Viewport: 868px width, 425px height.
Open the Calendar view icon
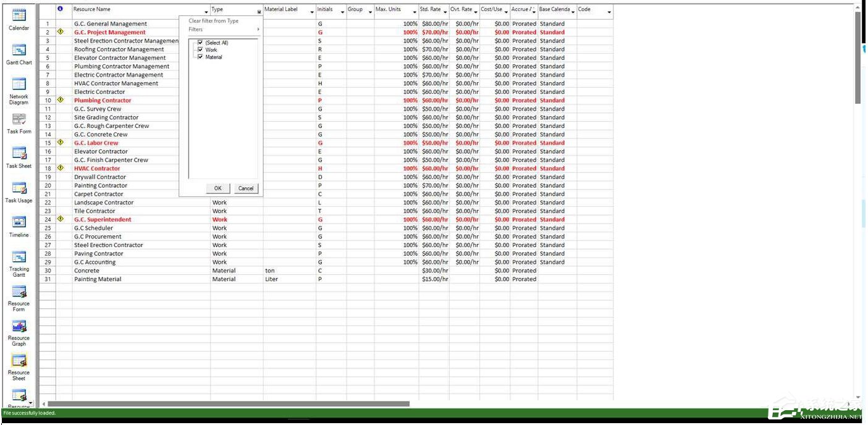(x=19, y=15)
